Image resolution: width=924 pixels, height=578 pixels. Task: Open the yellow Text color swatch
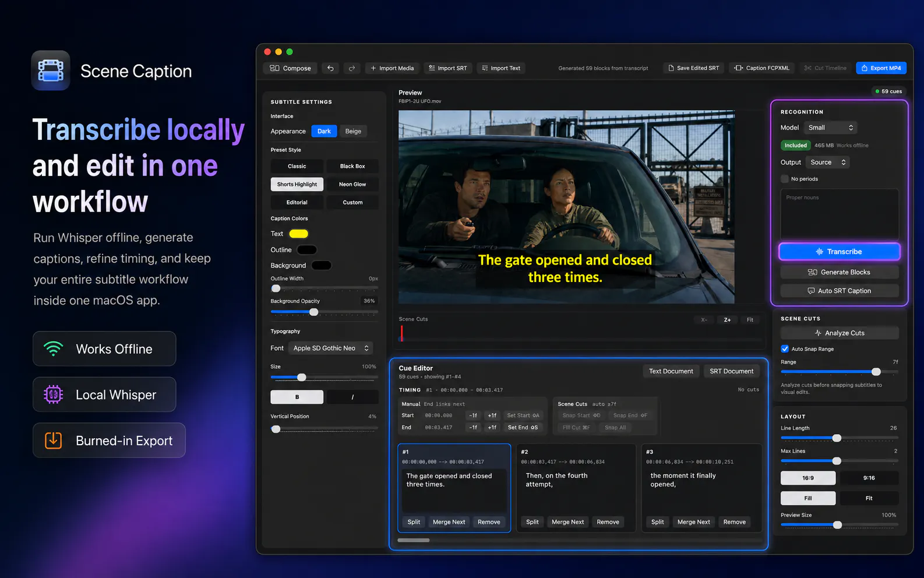pos(299,234)
